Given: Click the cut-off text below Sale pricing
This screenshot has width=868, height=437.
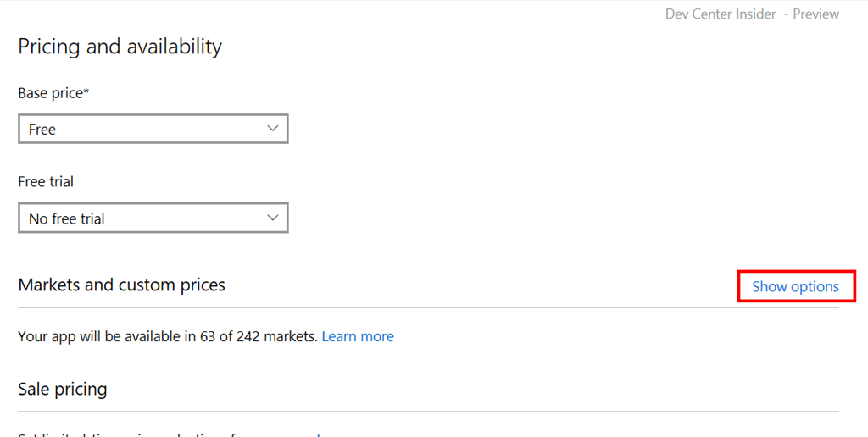Looking at the screenshot, I should (x=170, y=434).
